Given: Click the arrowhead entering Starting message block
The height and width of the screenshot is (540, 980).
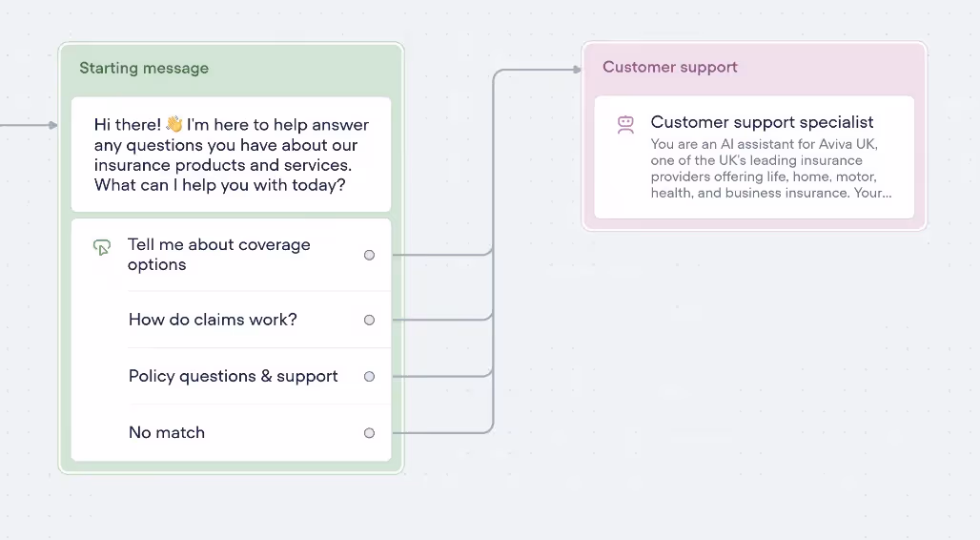Looking at the screenshot, I should coord(53,125).
